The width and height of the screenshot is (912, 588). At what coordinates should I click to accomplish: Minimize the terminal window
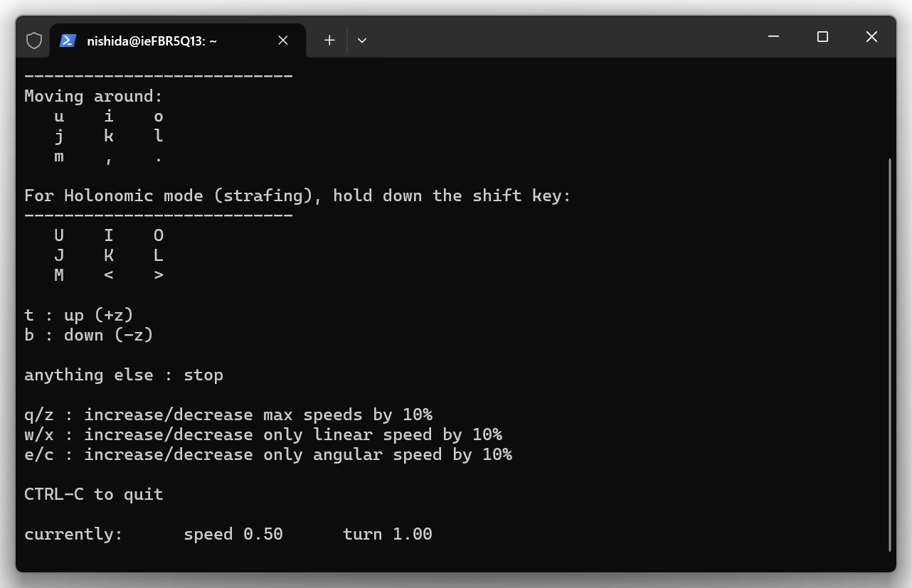coord(774,37)
